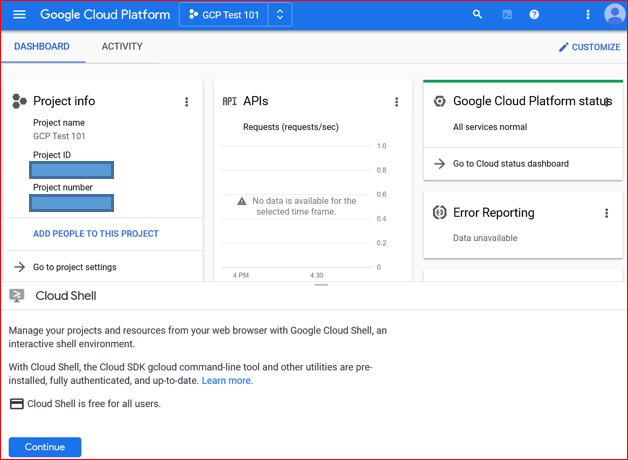The height and width of the screenshot is (460, 628).
Task: Switch to the Dashboard tab
Action: [42, 47]
